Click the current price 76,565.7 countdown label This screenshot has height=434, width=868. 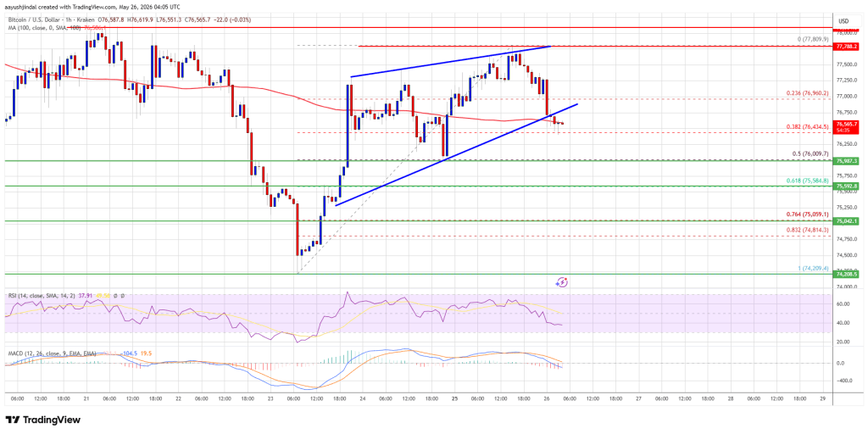848,127
